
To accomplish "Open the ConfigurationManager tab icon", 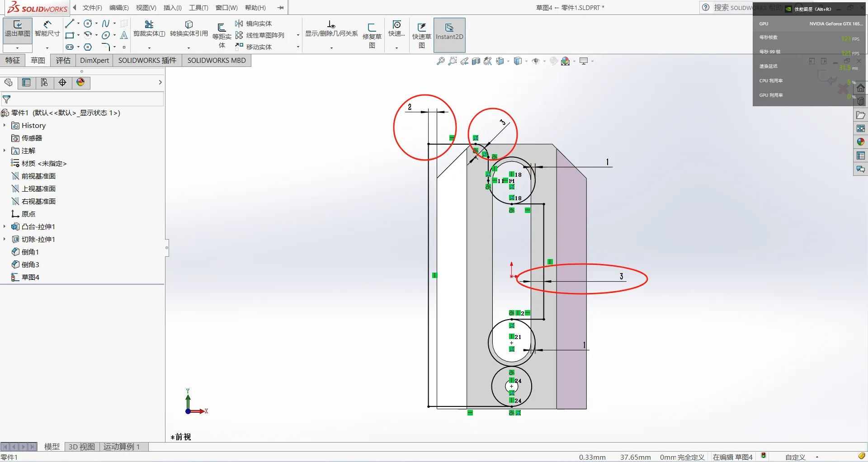I will click(x=44, y=82).
